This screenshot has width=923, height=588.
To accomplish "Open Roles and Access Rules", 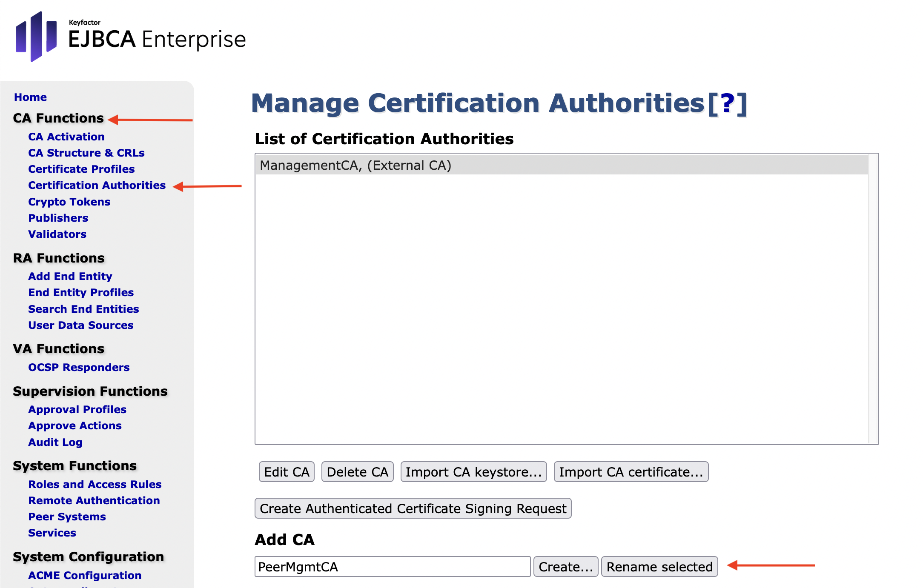I will point(95,484).
